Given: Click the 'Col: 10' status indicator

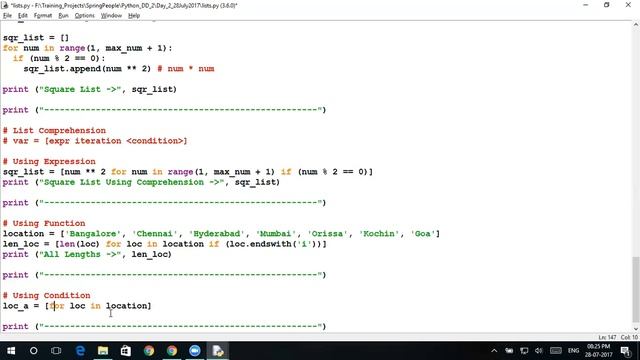Looking at the screenshot, I should pos(629,338).
